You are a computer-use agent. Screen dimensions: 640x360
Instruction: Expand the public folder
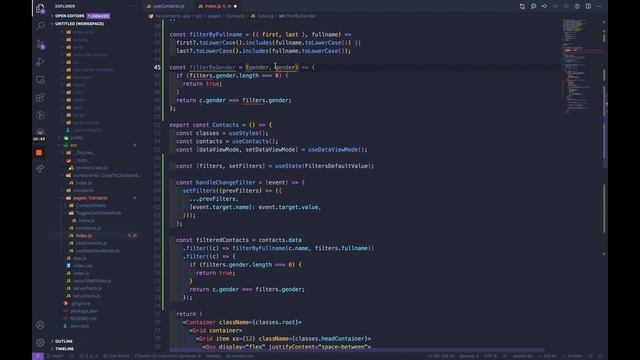[76, 138]
